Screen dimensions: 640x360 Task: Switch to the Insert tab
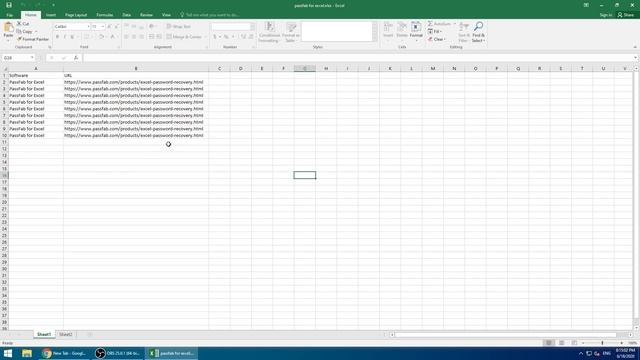(x=51, y=15)
